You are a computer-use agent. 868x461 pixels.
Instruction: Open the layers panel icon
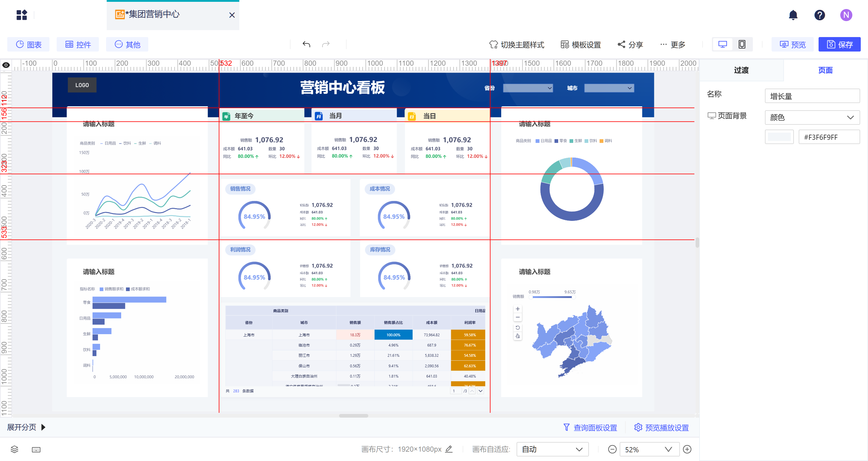click(x=14, y=449)
